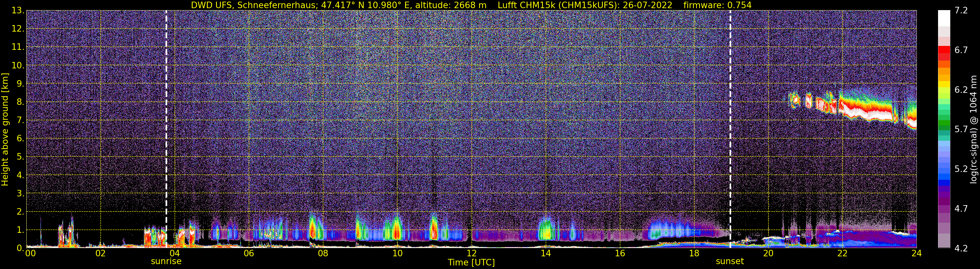Select the 22 time tick label
Viewport: 980px width, 269px height.
[x=842, y=254]
